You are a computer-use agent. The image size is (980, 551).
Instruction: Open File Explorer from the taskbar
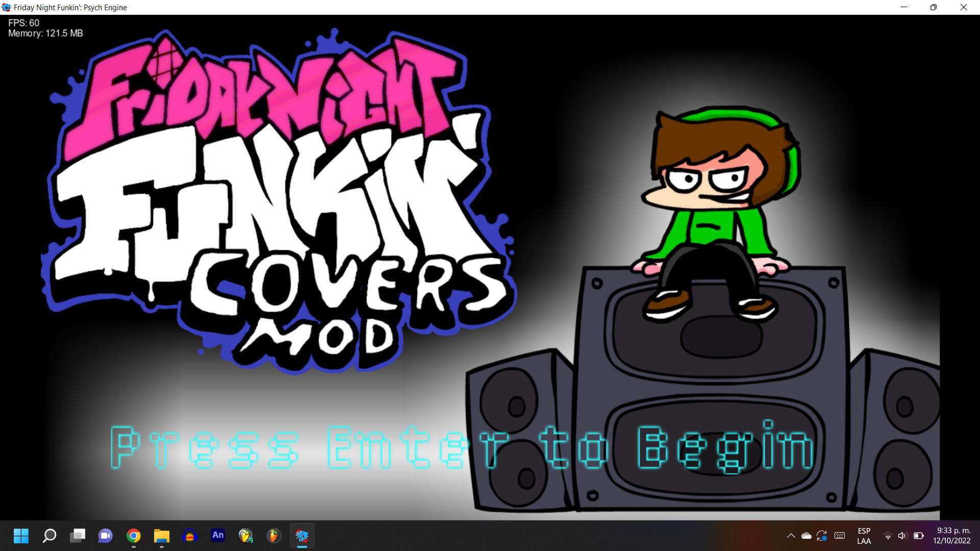coord(162,536)
